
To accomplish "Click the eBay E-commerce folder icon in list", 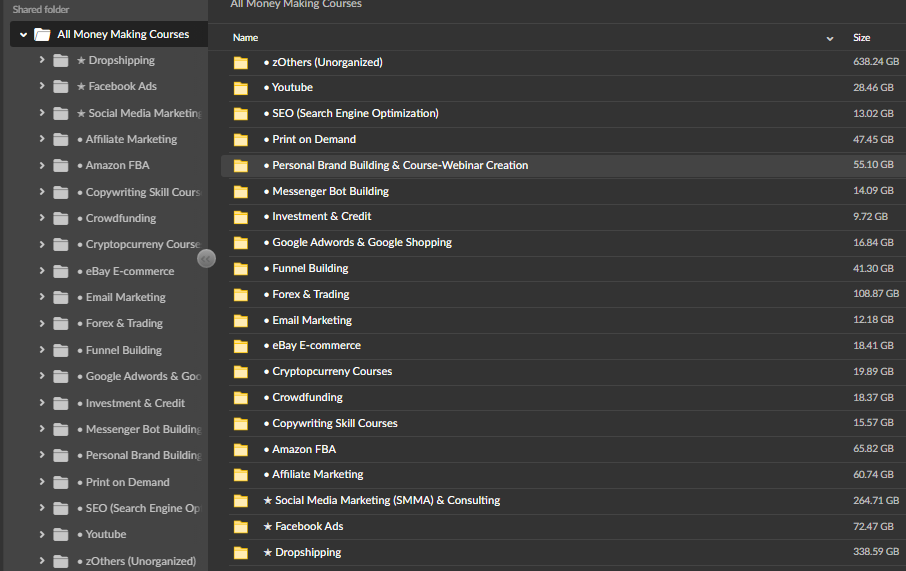I will [x=241, y=346].
